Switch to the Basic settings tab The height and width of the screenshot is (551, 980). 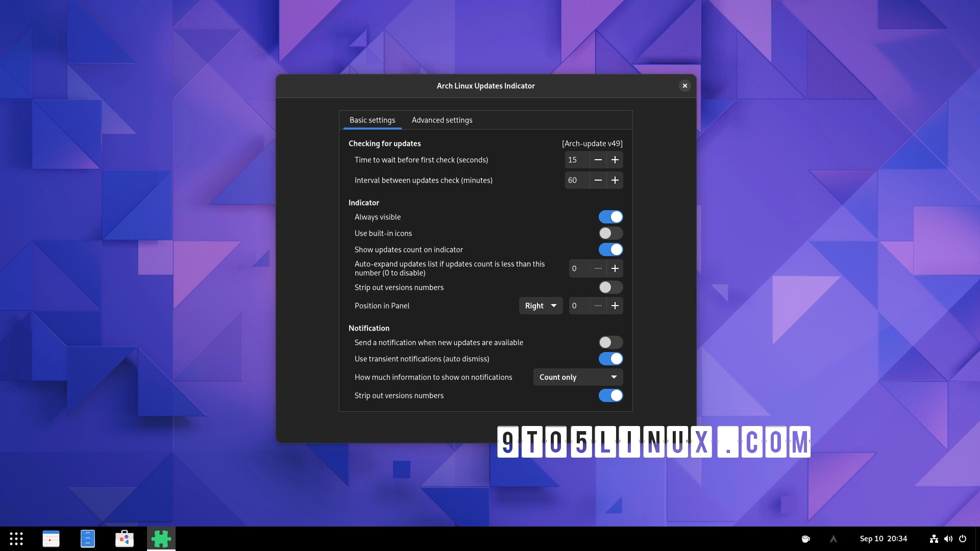point(373,120)
